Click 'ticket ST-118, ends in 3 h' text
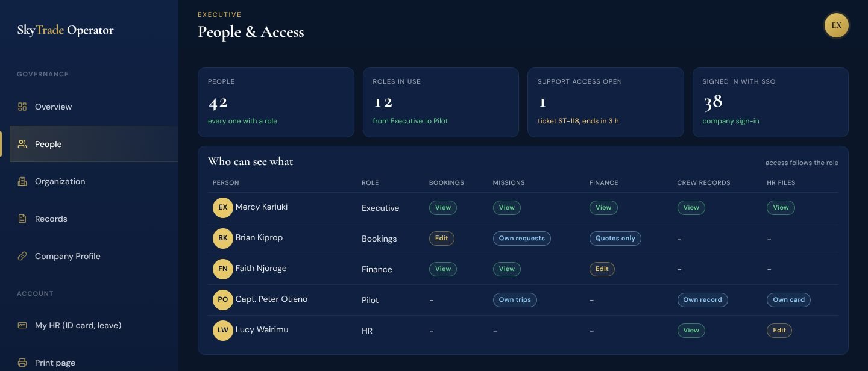This screenshot has width=868, height=371. coord(578,121)
